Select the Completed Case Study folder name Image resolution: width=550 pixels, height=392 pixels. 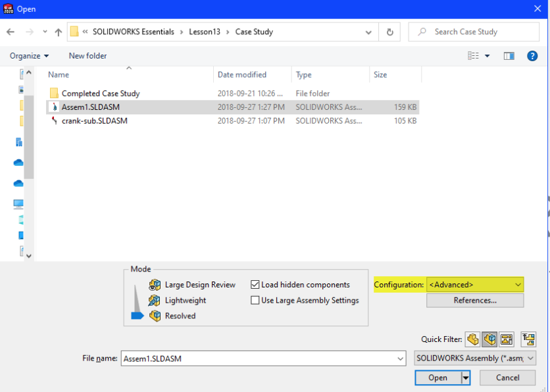(101, 93)
